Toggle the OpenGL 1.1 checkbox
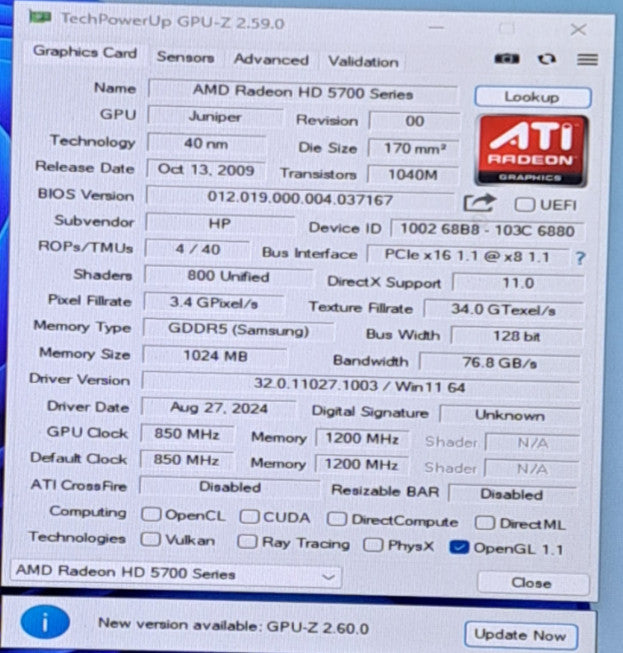 tap(459, 548)
